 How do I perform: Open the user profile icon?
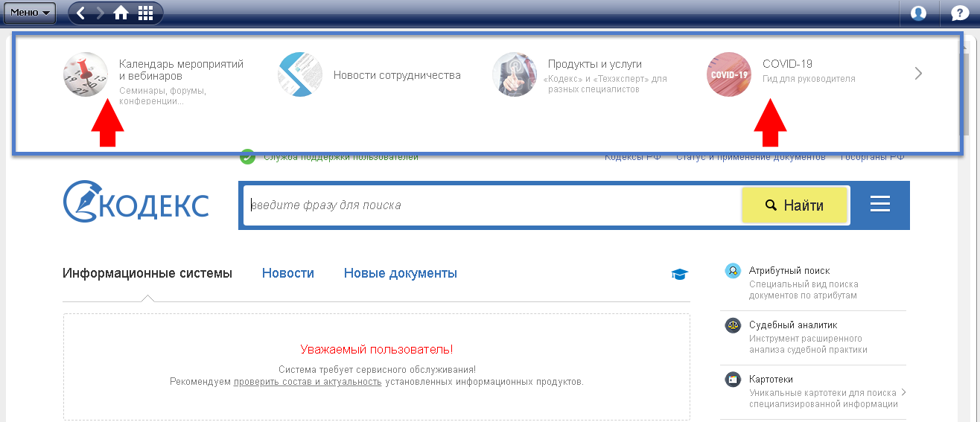tap(918, 13)
